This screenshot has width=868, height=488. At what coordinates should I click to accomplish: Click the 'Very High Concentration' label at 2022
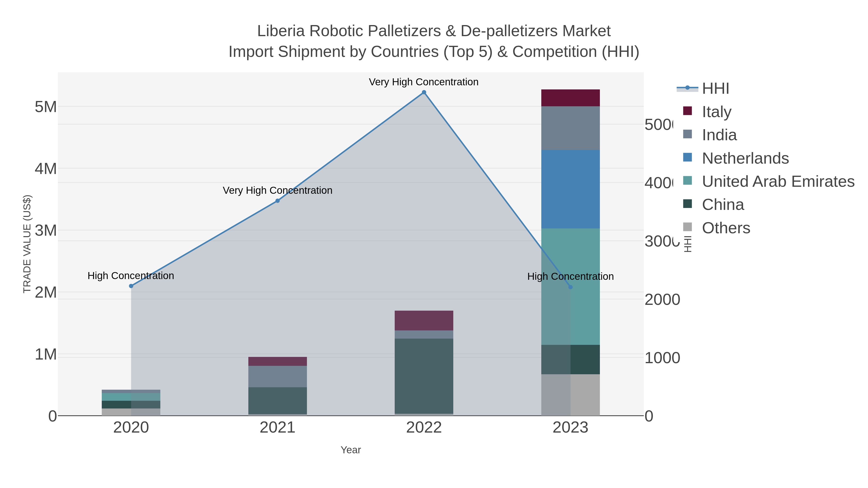coord(424,82)
